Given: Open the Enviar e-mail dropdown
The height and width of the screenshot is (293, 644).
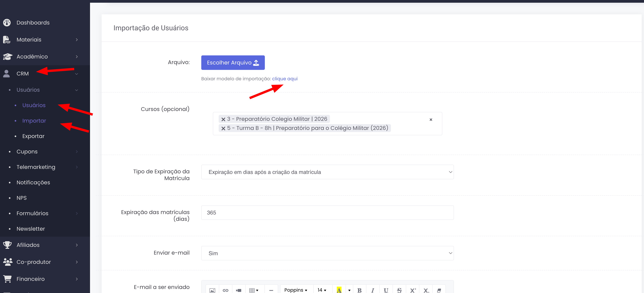Looking at the screenshot, I should 327,253.
